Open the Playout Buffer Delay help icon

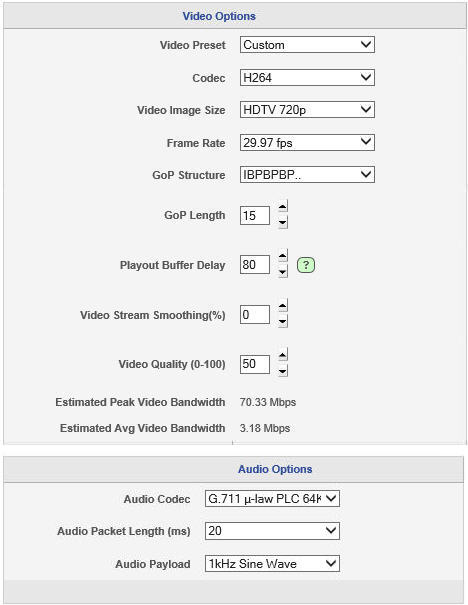[306, 265]
